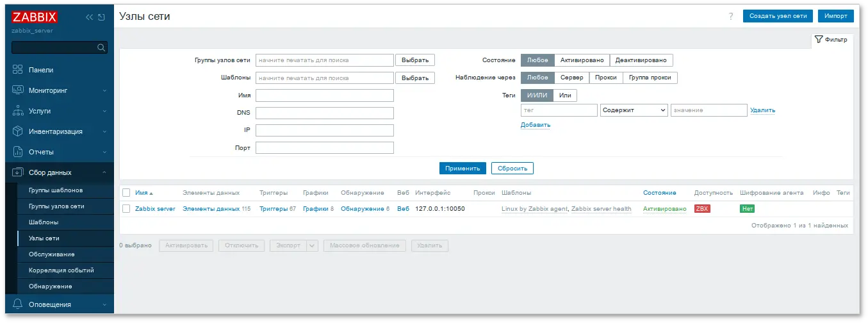This screenshot has height=323, width=868.
Task: Expand the Инвентаризация menu section
Action: [104, 131]
